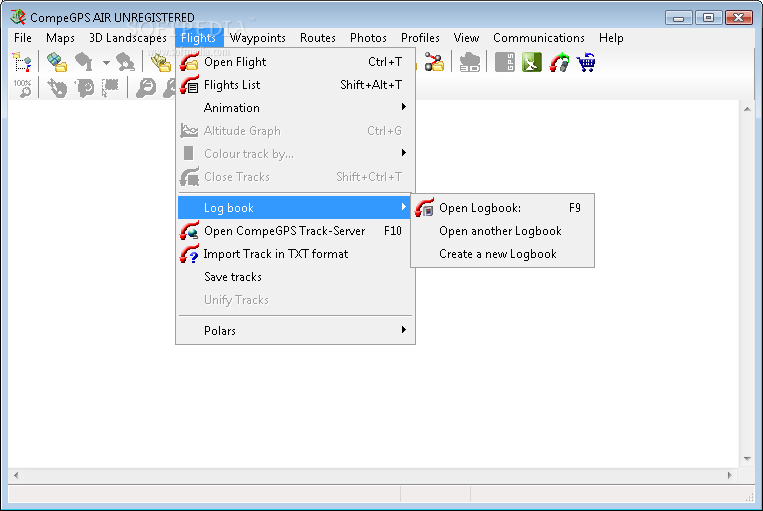The width and height of the screenshot is (763, 511).
Task: Click the grayed 3D viewer toolbar icon
Action: (470, 62)
